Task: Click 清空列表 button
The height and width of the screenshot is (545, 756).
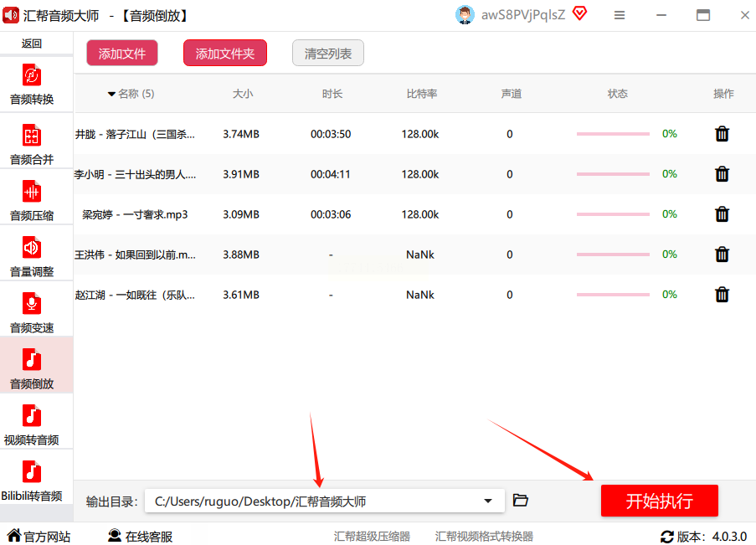Action: point(328,53)
